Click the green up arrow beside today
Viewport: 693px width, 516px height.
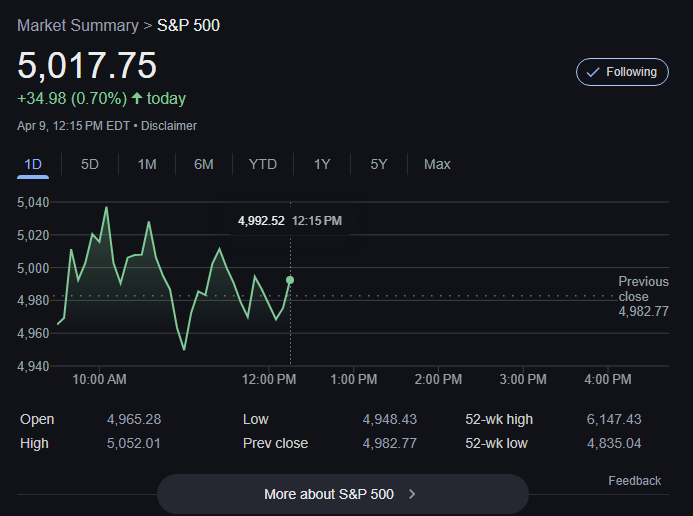(x=137, y=98)
